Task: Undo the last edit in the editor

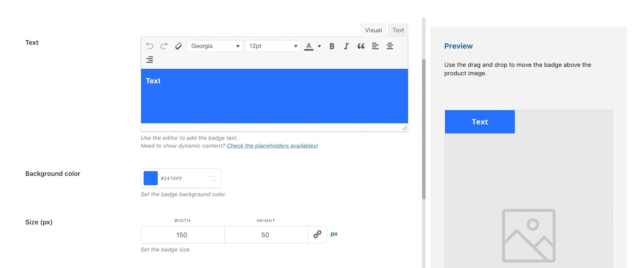Action: pos(149,46)
